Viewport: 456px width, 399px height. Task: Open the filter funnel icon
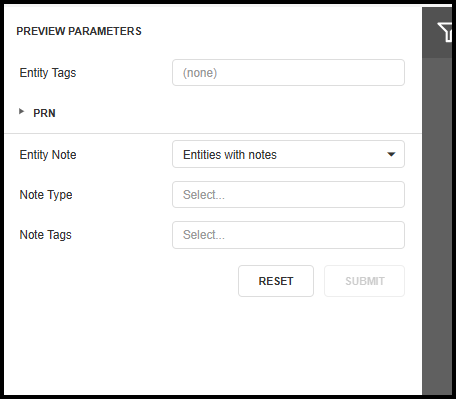point(446,32)
